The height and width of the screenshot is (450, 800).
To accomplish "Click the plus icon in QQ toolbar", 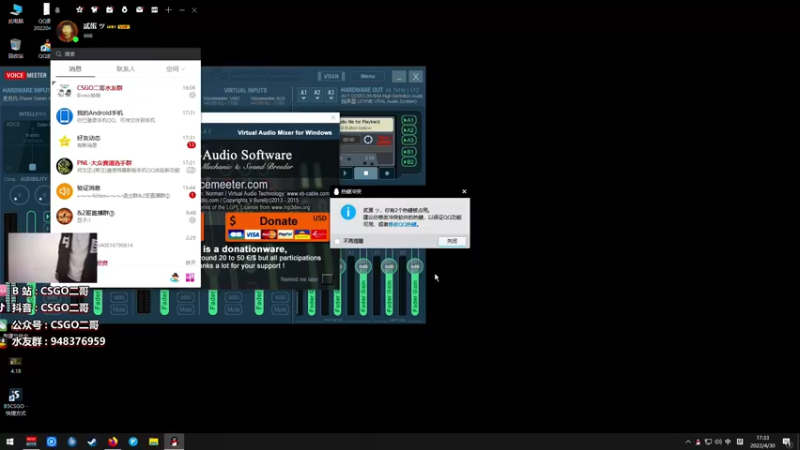I will pyautogui.click(x=168, y=10).
